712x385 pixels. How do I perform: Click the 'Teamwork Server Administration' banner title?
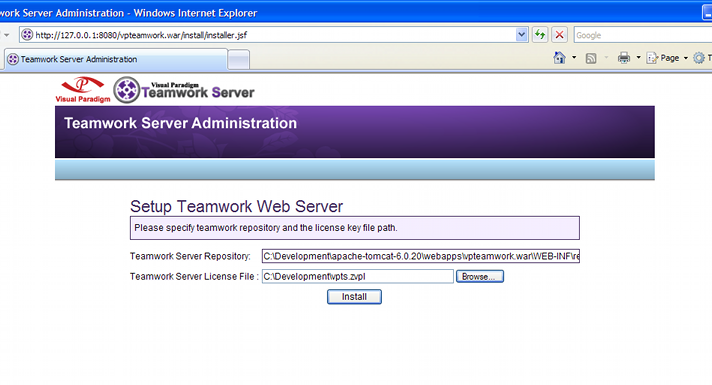point(180,123)
